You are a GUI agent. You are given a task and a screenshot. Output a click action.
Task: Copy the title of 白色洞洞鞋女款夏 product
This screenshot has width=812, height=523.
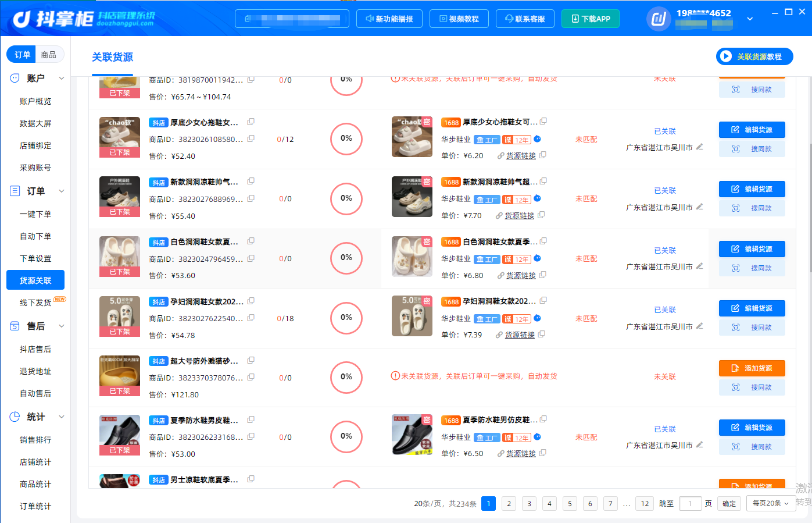point(251,241)
